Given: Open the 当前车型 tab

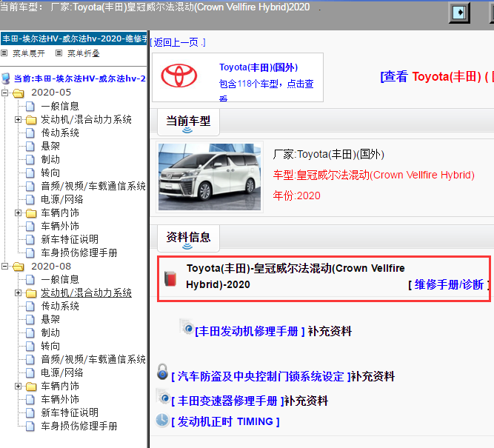Looking at the screenshot, I should pyautogui.click(x=188, y=122).
